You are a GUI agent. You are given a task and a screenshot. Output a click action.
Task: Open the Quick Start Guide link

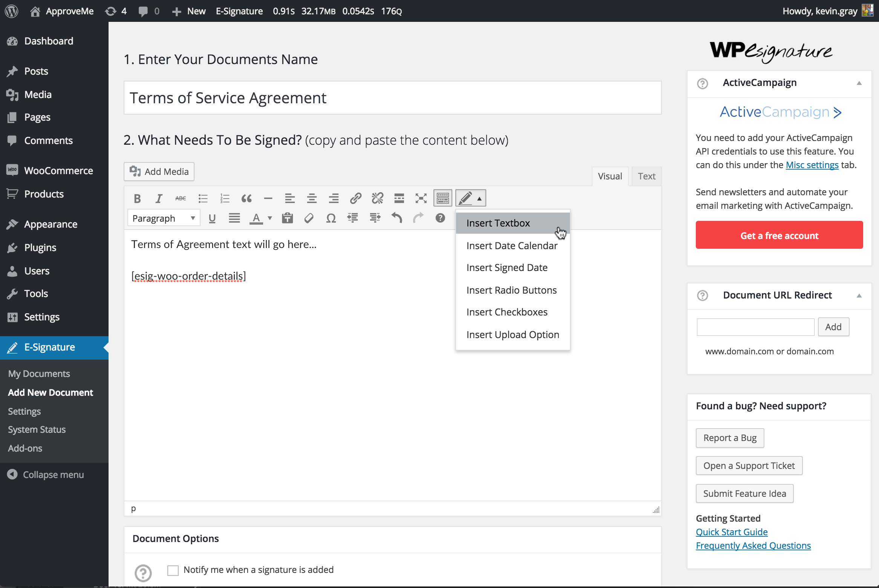[x=731, y=532]
